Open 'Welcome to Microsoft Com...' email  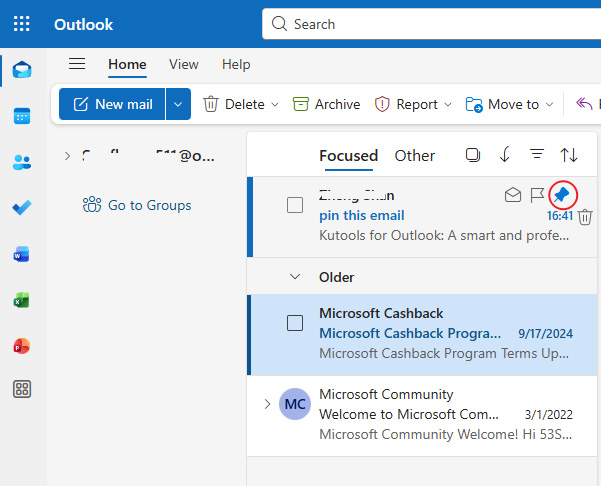pyautogui.click(x=422, y=416)
